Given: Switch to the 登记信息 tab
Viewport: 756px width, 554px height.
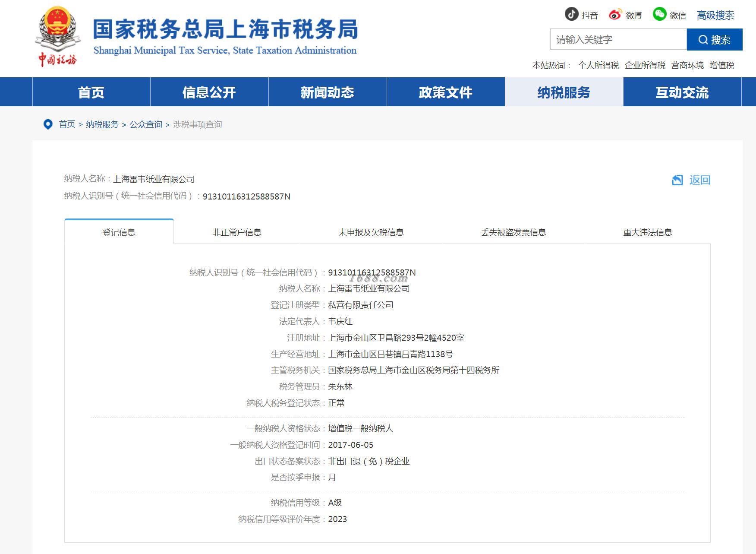Looking at the screenshot, I should click(119, 232).
